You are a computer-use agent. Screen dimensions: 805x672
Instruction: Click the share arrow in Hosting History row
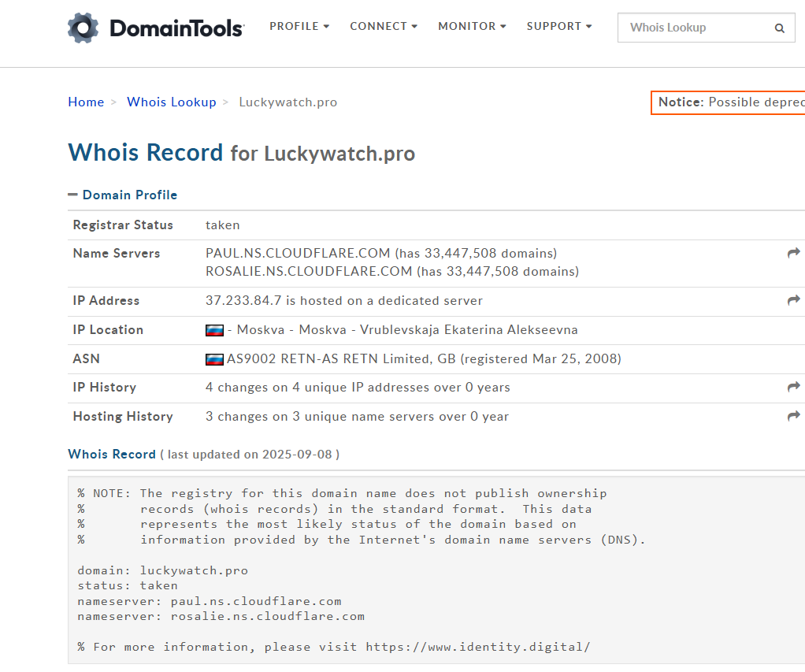pos(794,416)
